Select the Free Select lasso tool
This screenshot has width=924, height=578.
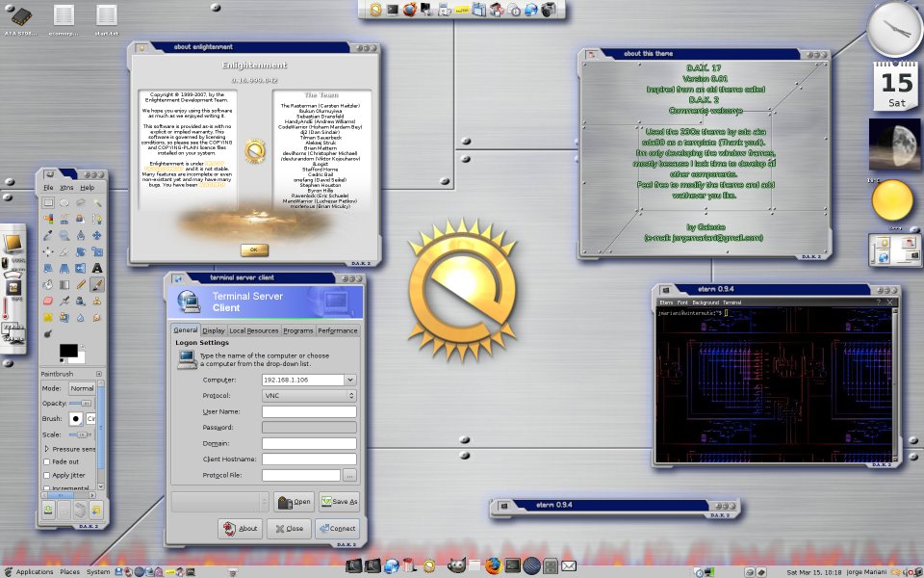pyautogui.click(x=81, y=203)
